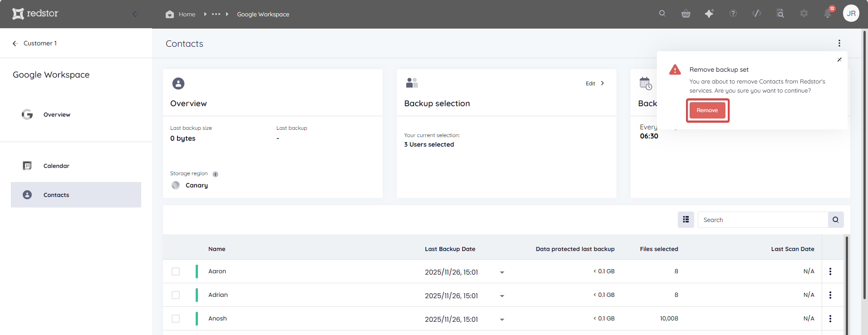
Task: Open the settings gear icon
Action: point(804,14)
